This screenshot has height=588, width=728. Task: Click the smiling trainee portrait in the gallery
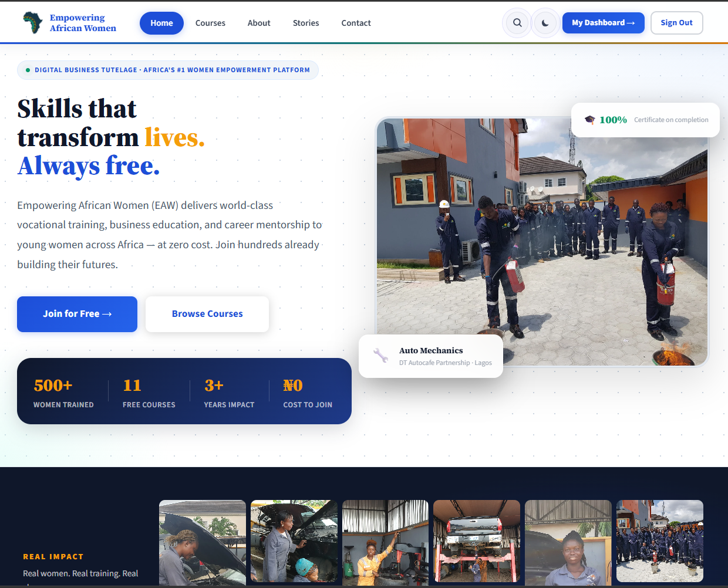(568, 541)
